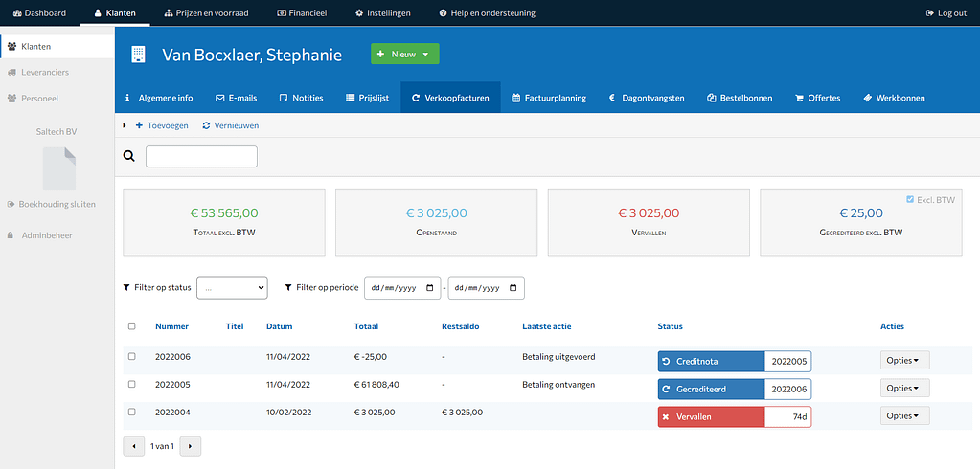Click Boekhouding sluiten in the sidebar
This screenshot has height=469, width=980.
click(51, 204)
